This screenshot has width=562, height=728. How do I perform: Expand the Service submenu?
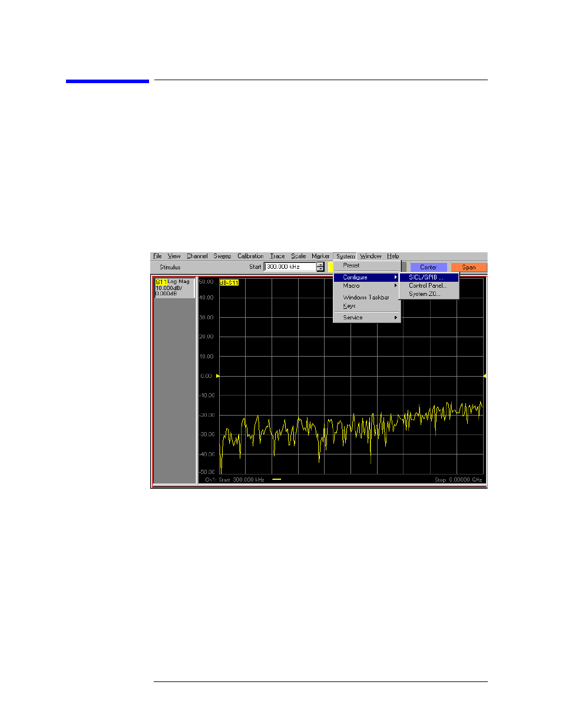click(367, 318)
